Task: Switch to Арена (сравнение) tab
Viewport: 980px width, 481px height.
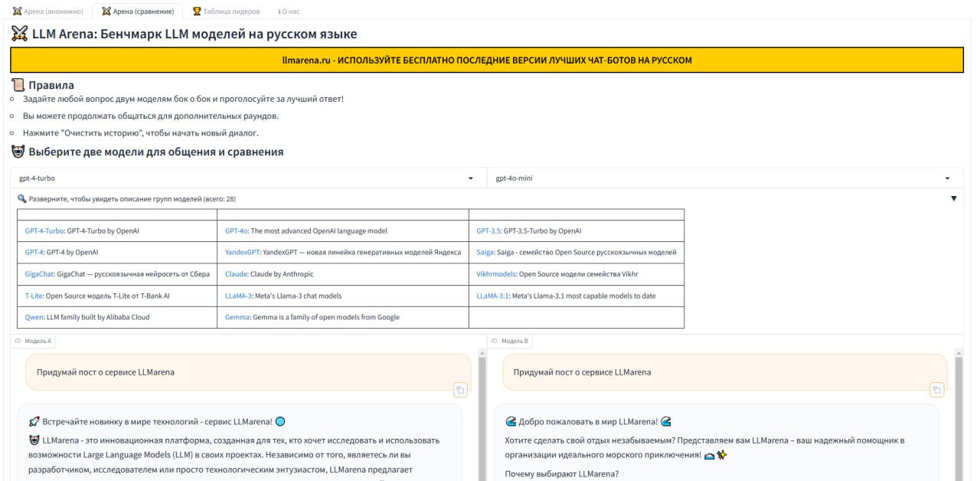Action: tap(138, 11)
